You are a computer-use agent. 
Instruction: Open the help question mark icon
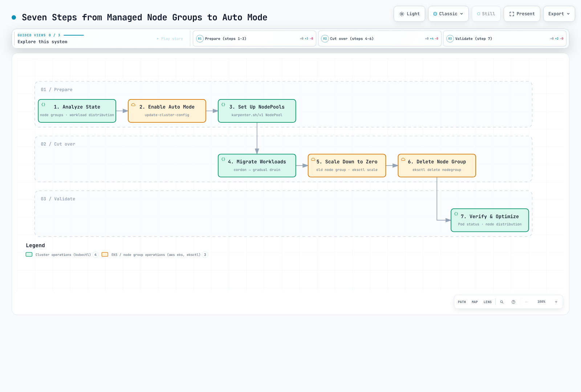(x=513, y=302)
